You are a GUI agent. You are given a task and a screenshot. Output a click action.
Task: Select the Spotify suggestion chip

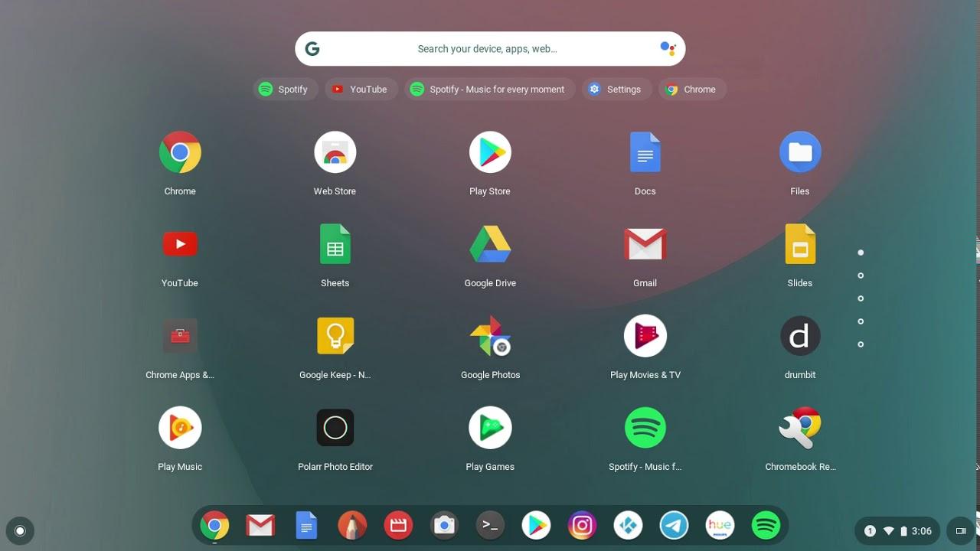point(286,90)
